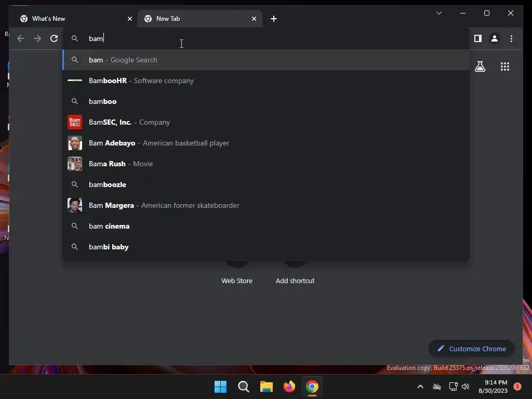
Task: Pick Bam Adebayo basketball player suggestion
Action: coord(267,143)
